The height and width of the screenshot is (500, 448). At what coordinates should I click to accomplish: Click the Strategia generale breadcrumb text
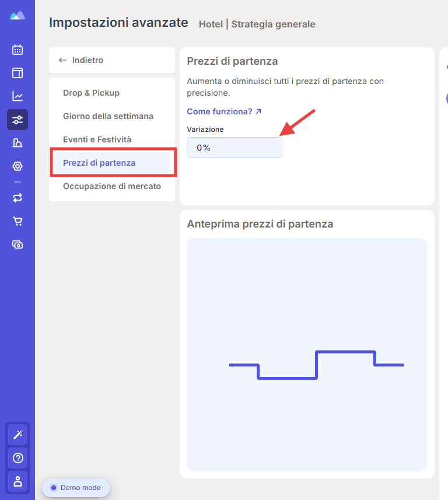pyautogui.click(x=273, y=25)
